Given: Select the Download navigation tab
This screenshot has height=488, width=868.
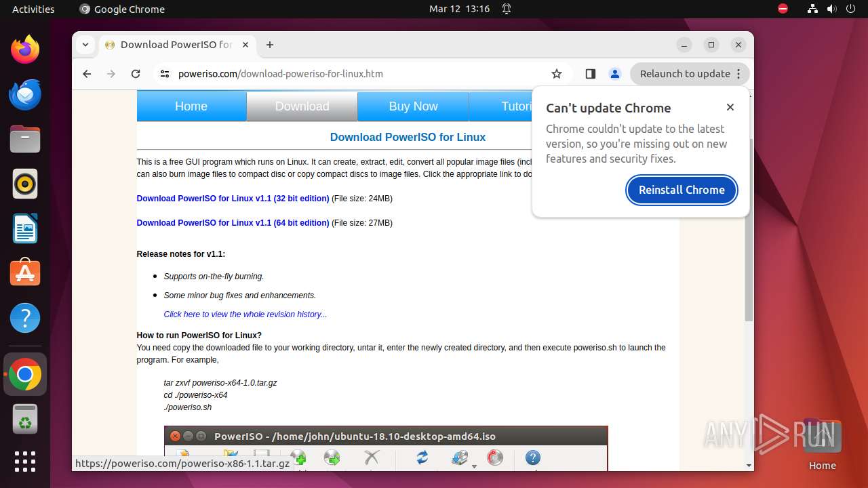Looking at the screenshot, I should pos(302,106).
